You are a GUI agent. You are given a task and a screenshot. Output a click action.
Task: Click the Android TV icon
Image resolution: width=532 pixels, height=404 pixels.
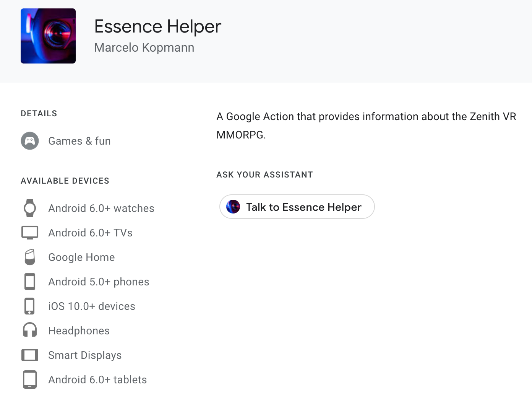pyautogui.click(x=30, y=233)
